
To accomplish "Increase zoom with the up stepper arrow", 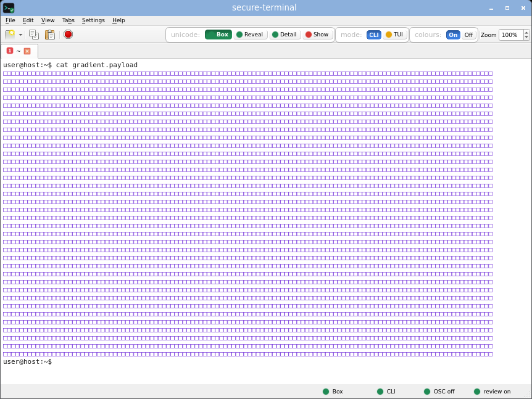I will click(x=526, y=33).
